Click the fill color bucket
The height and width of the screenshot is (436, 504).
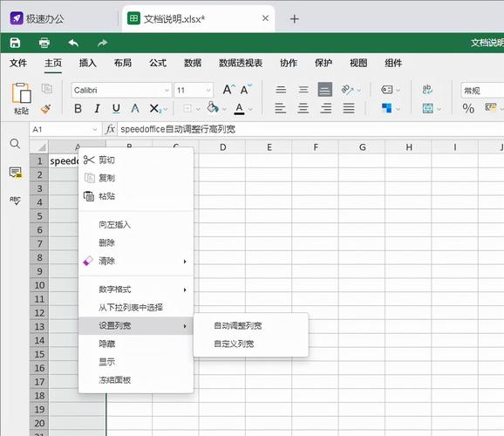[x=213, y=108]
